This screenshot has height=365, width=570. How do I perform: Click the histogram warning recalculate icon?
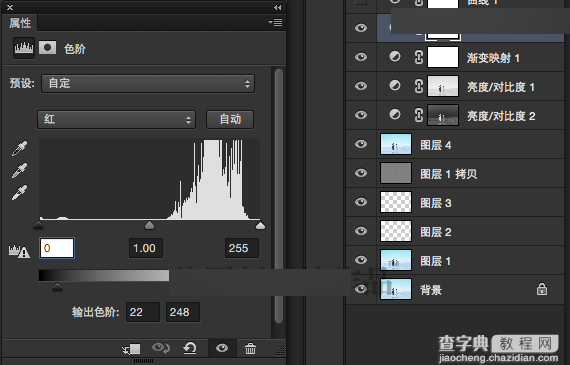click(19, 251)
